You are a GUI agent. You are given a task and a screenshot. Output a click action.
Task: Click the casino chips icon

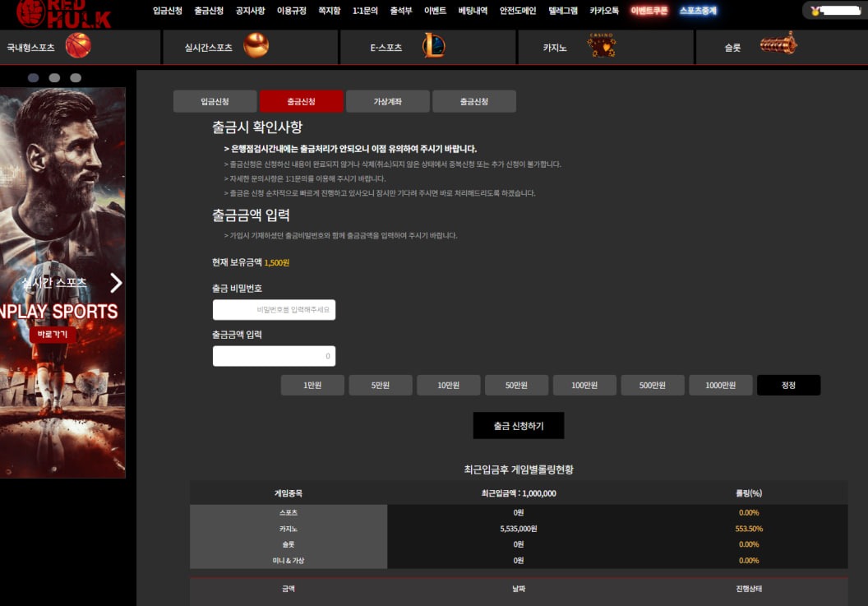click(602, 46)
